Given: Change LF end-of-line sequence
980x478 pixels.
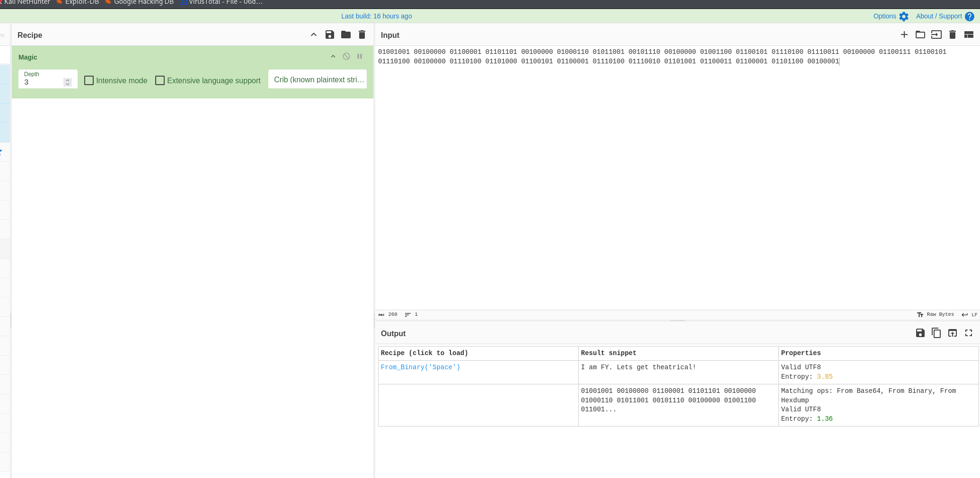Looking at the screenshot, I should point(969,314).
